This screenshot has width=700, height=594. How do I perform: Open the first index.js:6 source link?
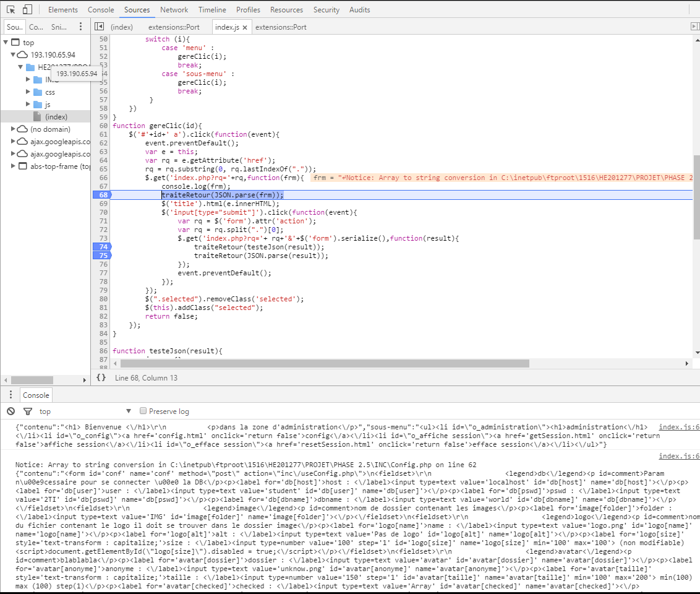(x=679, y=427)
